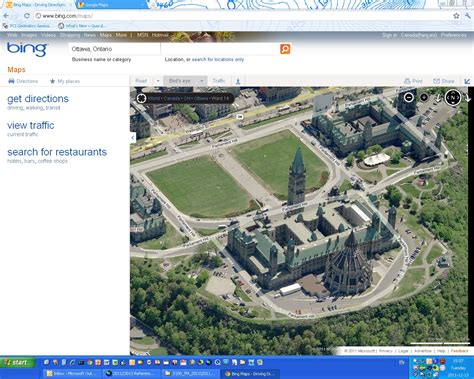Bookmark this page with star icon

point(456,16)
